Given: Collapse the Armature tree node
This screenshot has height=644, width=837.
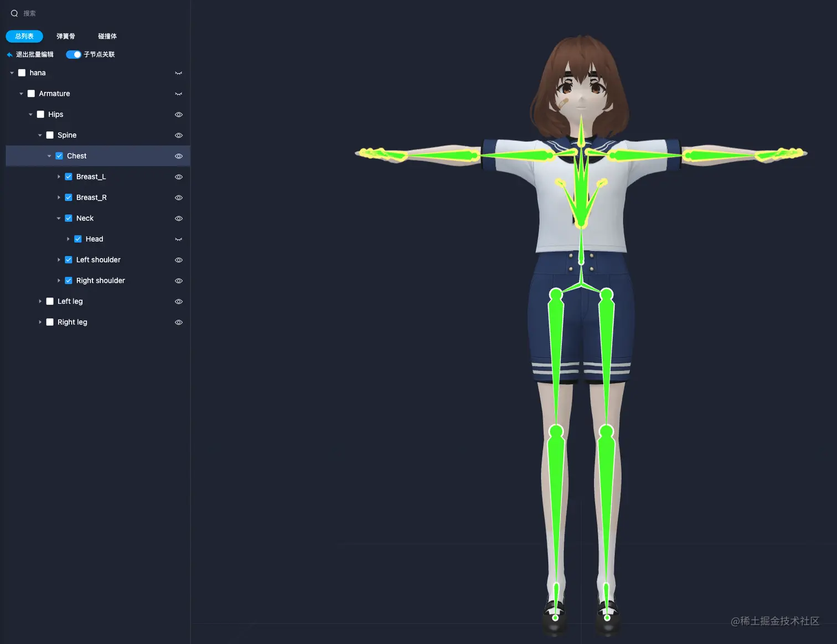Looking at the screenshot, I should coord(22,94).
